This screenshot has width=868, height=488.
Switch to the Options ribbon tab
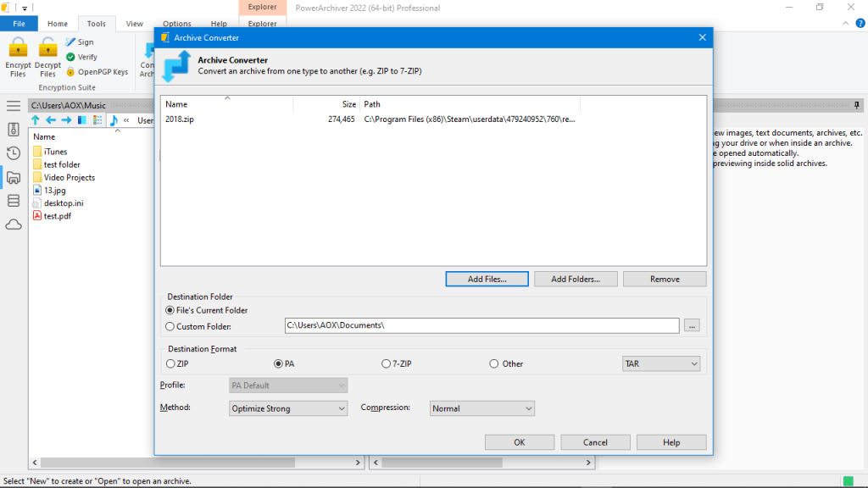(x=177, y=24)
